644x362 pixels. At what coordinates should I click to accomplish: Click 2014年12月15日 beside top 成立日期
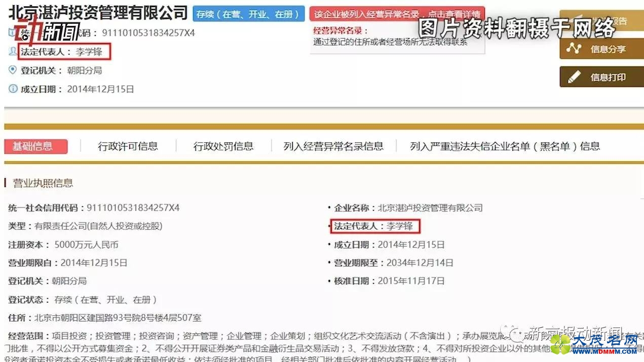tap(100, 89)
